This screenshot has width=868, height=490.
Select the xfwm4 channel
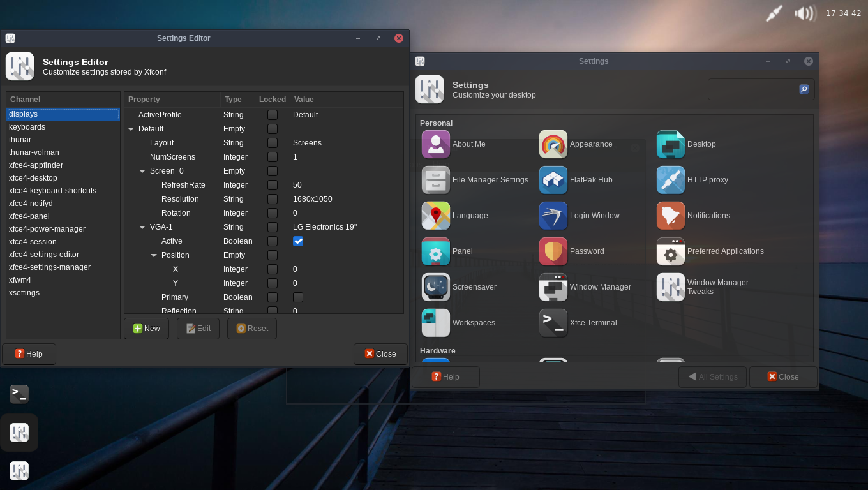point(63,280)
